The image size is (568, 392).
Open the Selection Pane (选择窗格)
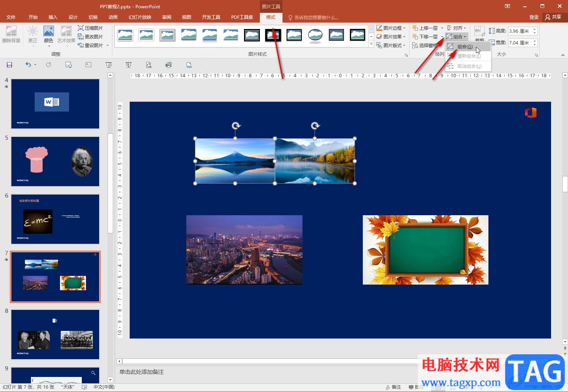(x=425, y=45)
